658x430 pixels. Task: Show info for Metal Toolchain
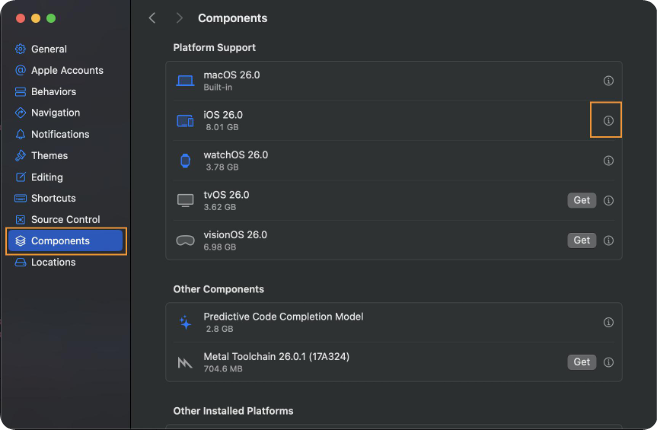(x=608, y=362)
